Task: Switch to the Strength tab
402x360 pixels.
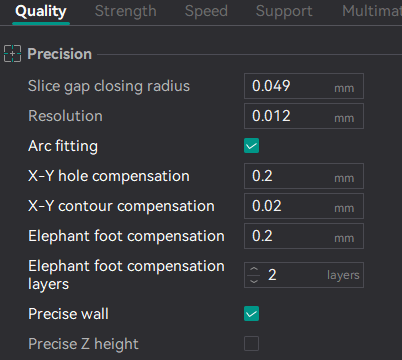Action: click(x=126, y=11)
